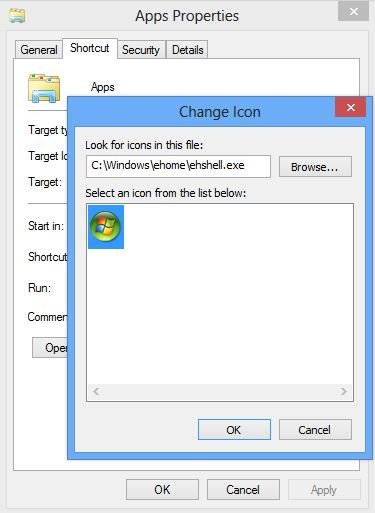Click the partially hidden Open File Location button
375x513 pixels.
coord(50,347)
